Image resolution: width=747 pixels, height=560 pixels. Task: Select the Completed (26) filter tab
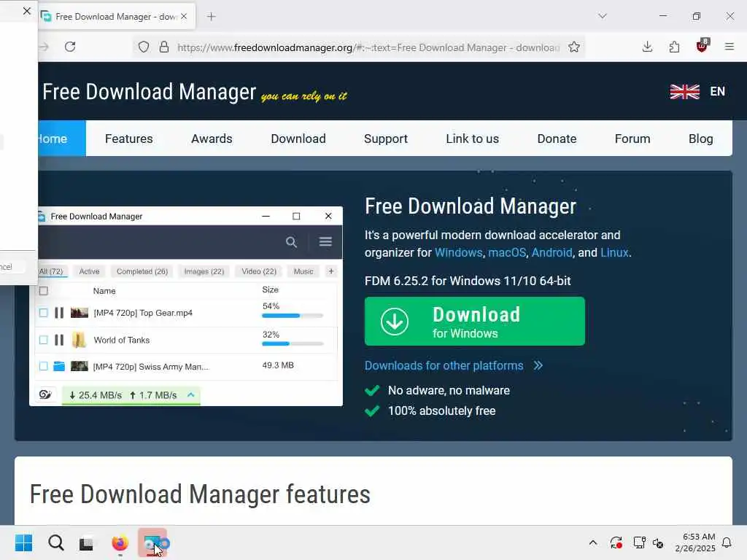click(x=142, y=271)
